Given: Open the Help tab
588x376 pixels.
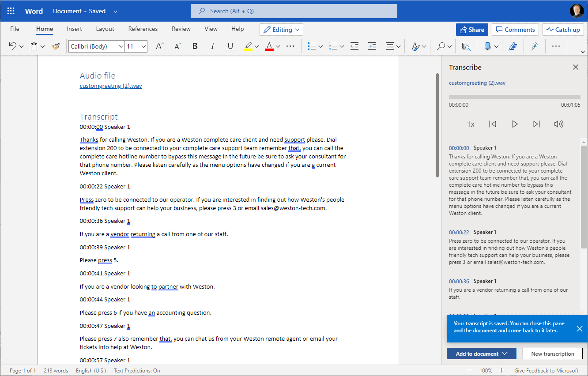Looking at the screenshot, I should pos(237,29).
